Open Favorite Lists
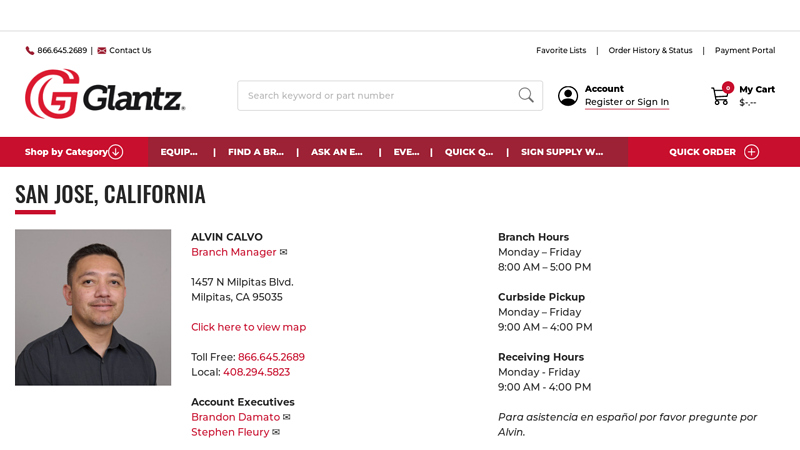Viewport: 800px width, 450px height. (561, 51)
